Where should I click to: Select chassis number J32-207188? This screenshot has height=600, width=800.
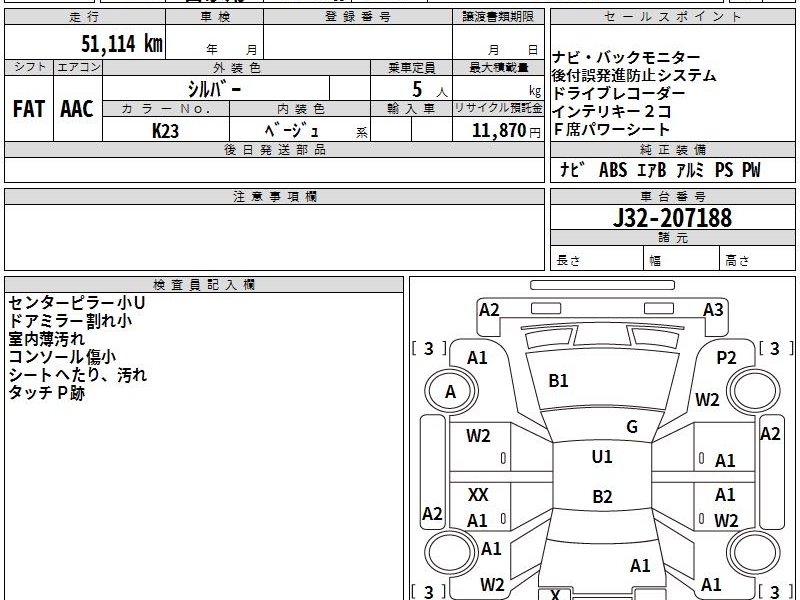[672, 218]
